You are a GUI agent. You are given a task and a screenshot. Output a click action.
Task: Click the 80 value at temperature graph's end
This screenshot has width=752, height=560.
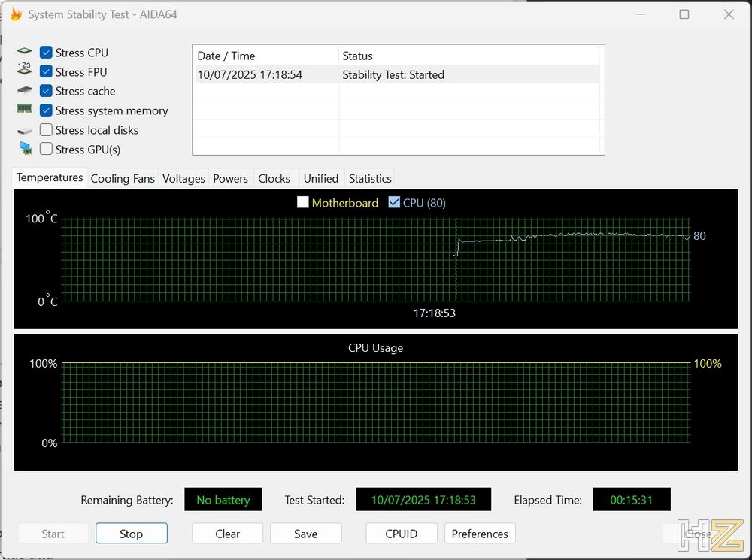699,235
